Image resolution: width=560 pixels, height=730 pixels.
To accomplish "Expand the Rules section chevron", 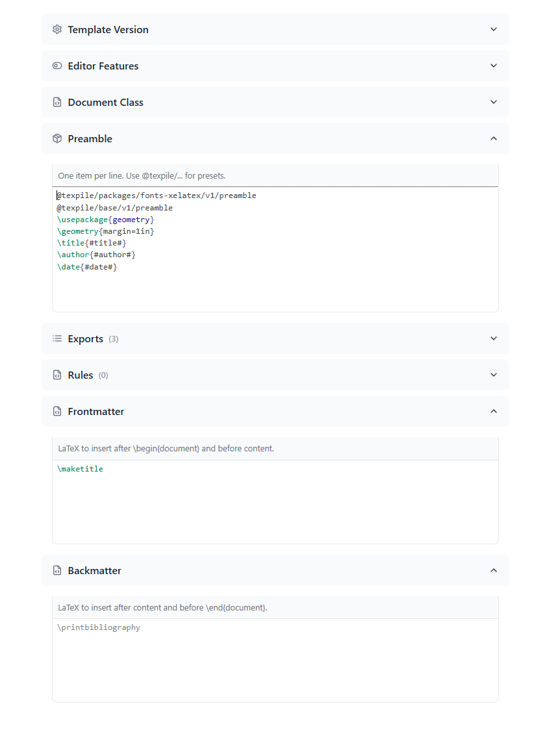I will click(494, 375).
